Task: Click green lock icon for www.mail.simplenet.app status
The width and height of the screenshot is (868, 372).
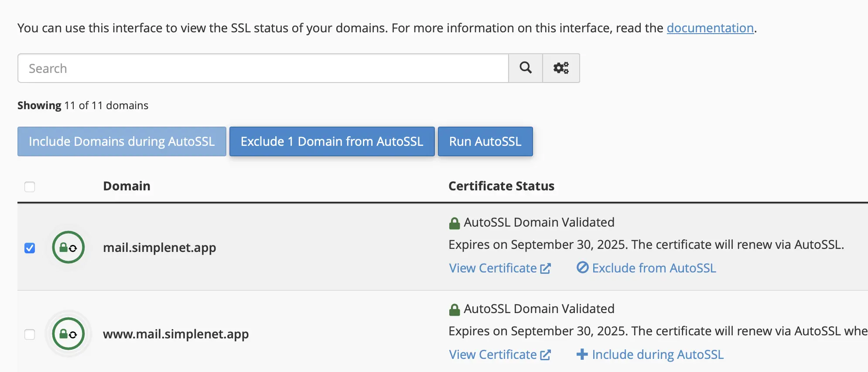Action: (455, 310)
